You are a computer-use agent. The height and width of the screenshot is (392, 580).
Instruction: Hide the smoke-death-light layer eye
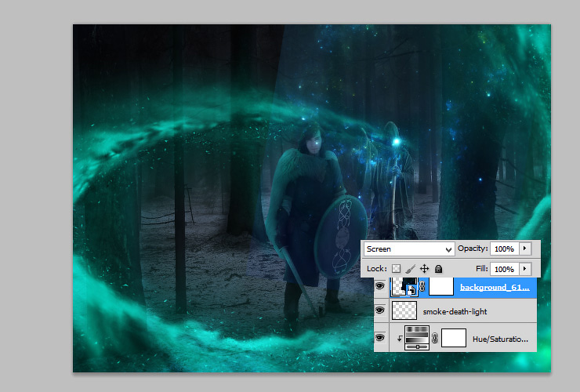pos(380,310)
